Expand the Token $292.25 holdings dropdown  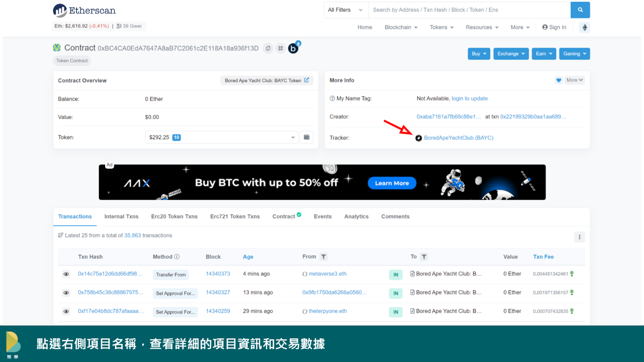221,137
